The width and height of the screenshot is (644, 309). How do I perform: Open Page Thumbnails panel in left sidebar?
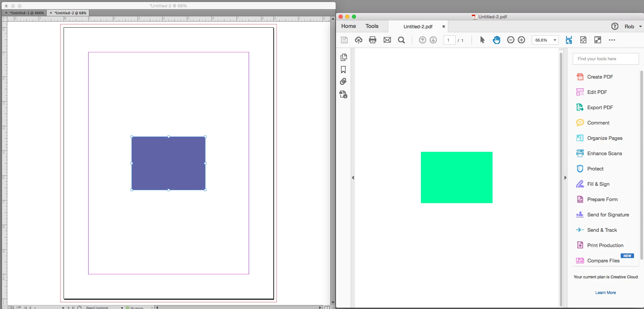(344, 57)
